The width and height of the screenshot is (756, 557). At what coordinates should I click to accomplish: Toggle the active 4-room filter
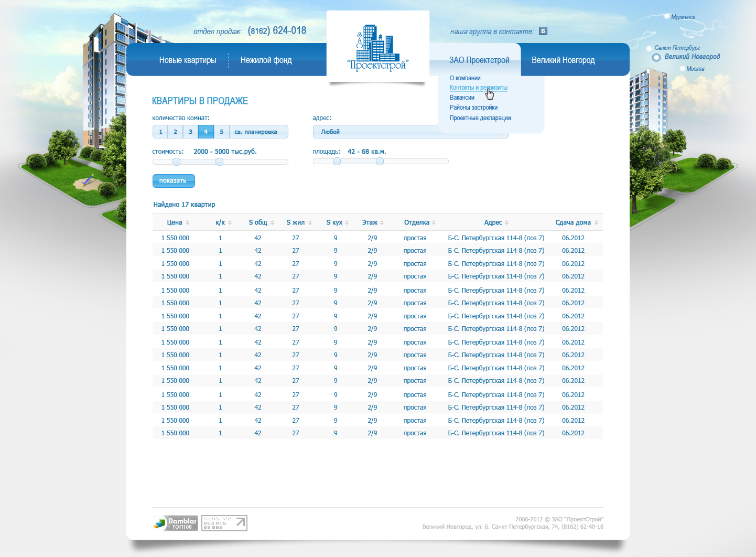click(x=206, y=132)
